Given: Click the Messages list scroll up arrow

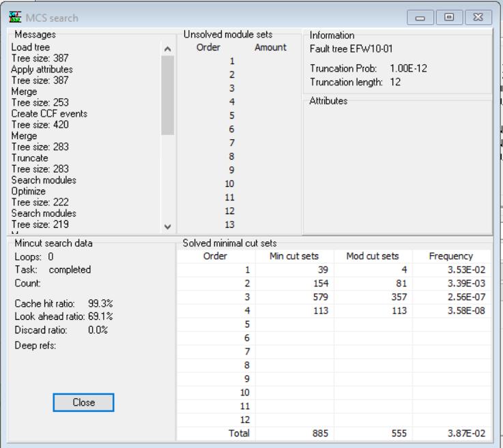Looking at the screenshot, I should 167,49.
